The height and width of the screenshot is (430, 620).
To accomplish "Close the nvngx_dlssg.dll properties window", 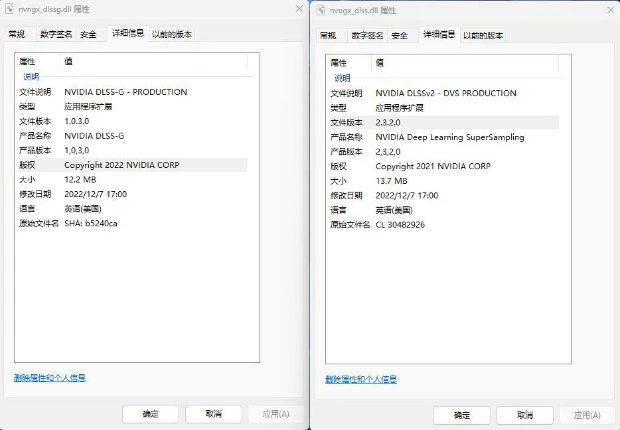I will [x=299, y=9].
